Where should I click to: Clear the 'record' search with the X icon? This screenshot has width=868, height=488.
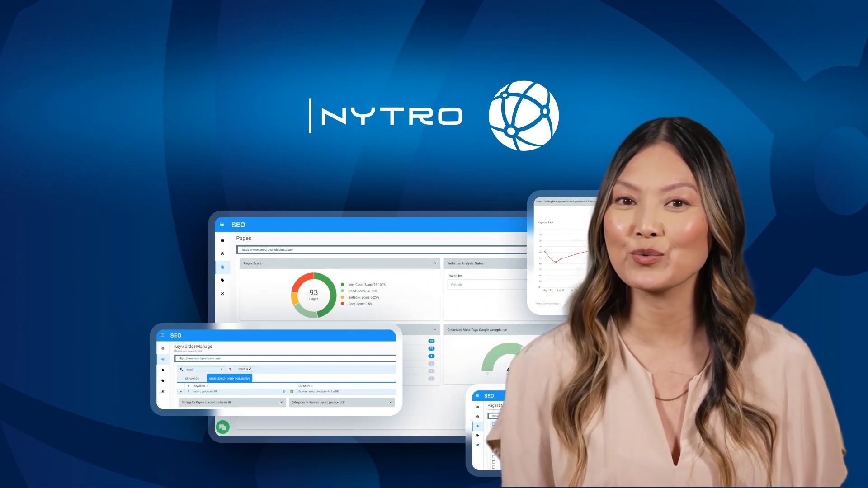222,369
